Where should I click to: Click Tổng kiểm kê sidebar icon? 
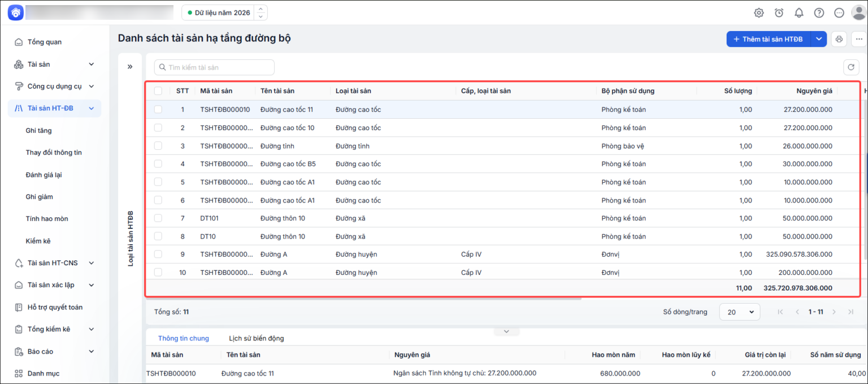tap(19, 329)
